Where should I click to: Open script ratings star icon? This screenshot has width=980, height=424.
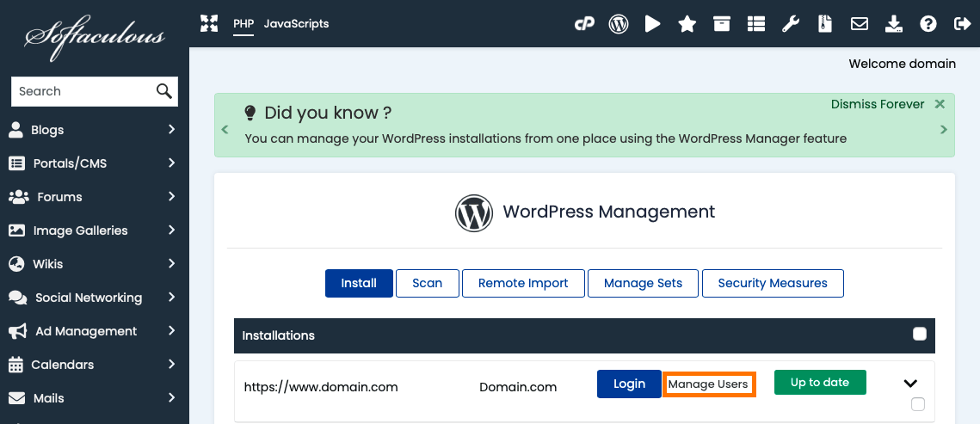tap(687, 24)
